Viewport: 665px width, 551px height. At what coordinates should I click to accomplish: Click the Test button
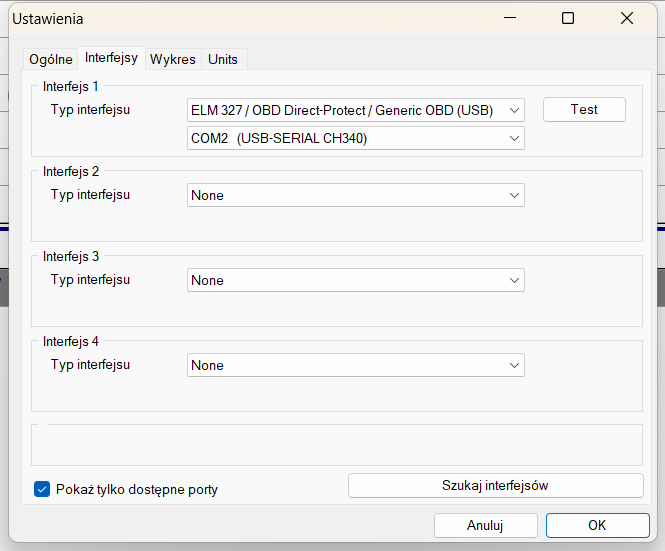[584, 110]
